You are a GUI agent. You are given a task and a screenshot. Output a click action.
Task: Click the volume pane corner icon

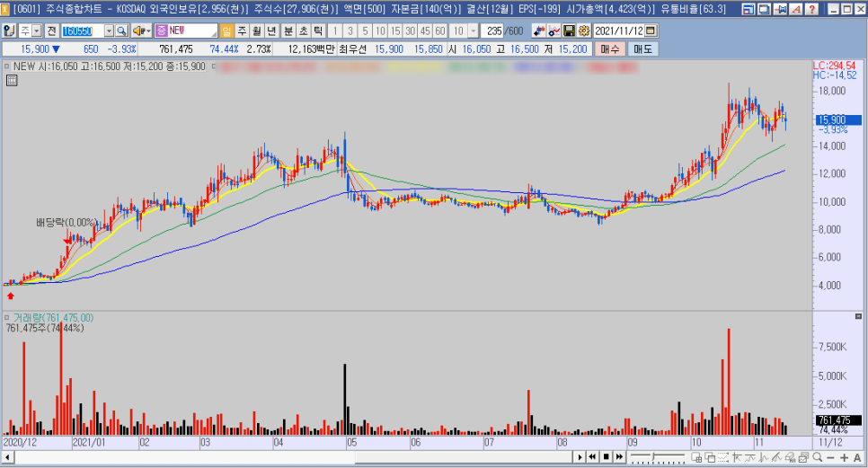859,316
